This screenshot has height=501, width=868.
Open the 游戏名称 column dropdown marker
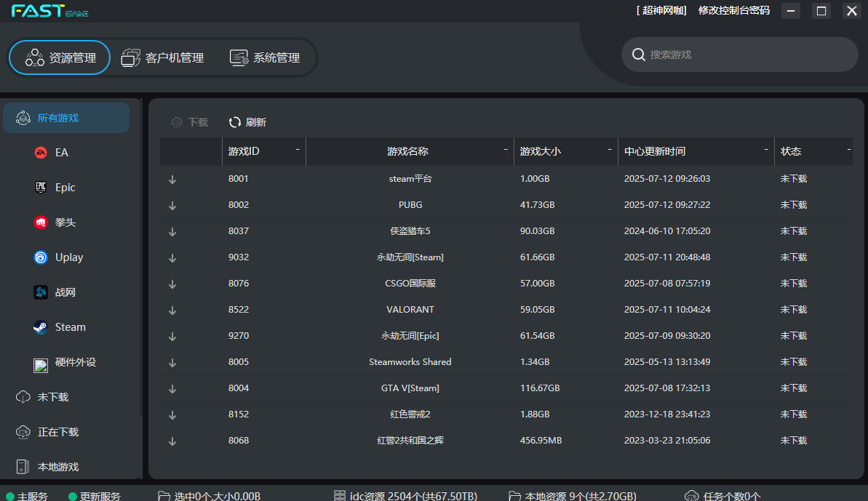(x=506, y=150)
